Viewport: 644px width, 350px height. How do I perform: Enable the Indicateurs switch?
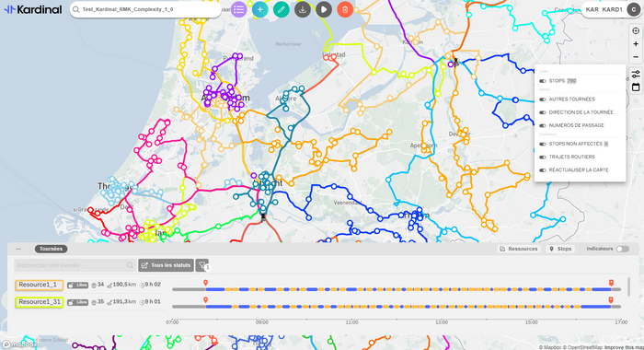point(623,249)
